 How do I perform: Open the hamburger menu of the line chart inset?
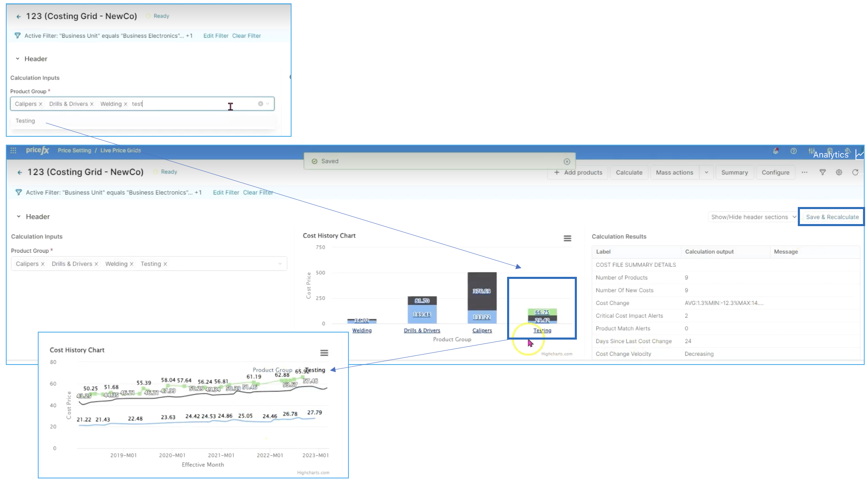[x=324, y=353]
